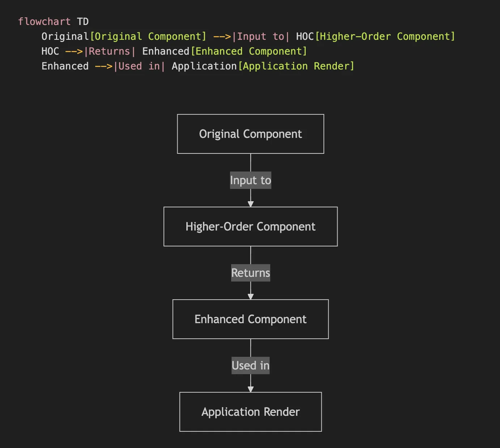Click arrowhead pointing into Application Render
Viewport: 500px width, 448px height.
pos(250,389)
